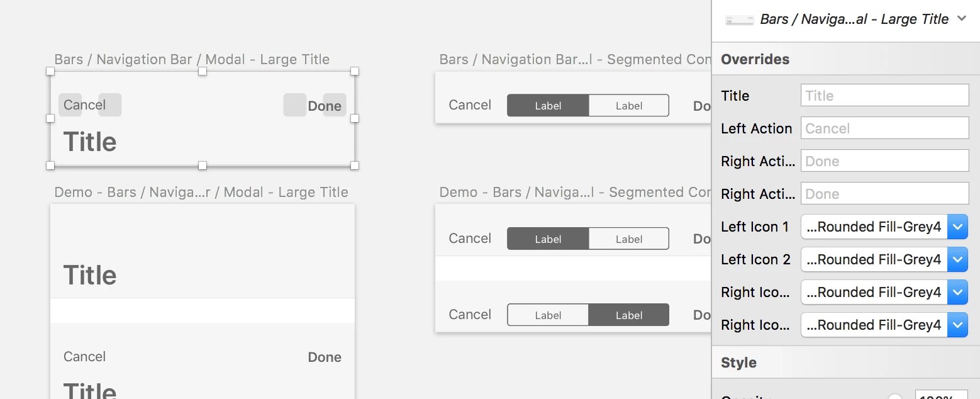Open the Left Icon 2 dropdown
Screen dimensions: 980x399
click(x=884, y=259)
